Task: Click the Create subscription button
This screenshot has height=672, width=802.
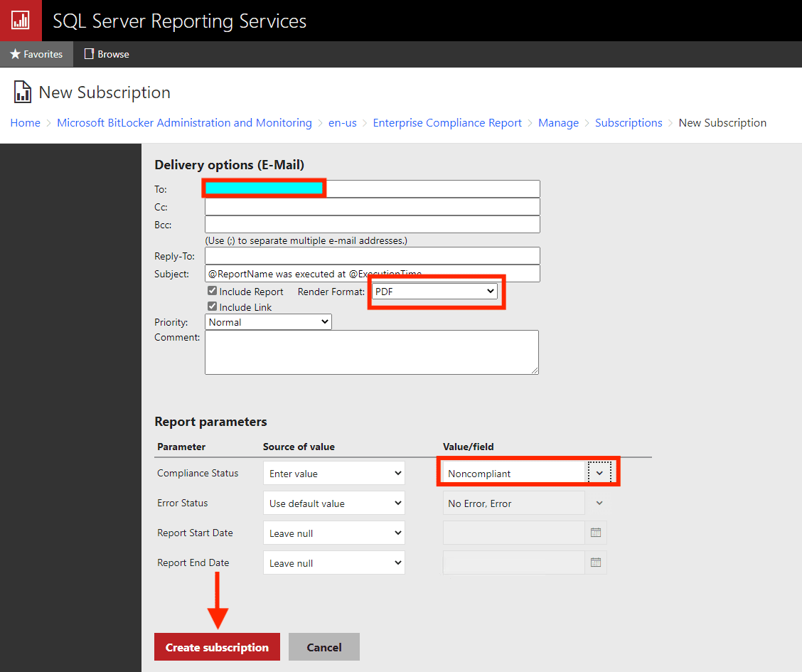Action: [217, 647]
